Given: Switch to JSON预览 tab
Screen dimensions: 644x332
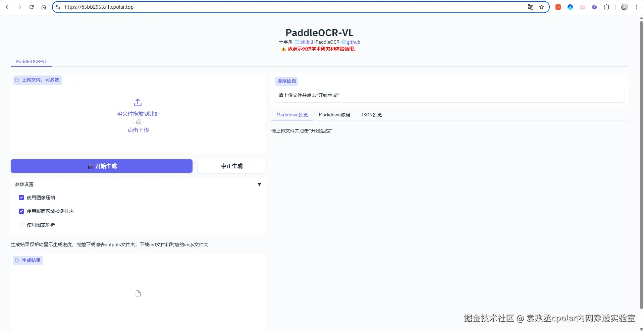Looking at the screenshot, I should tap(371, 115).
